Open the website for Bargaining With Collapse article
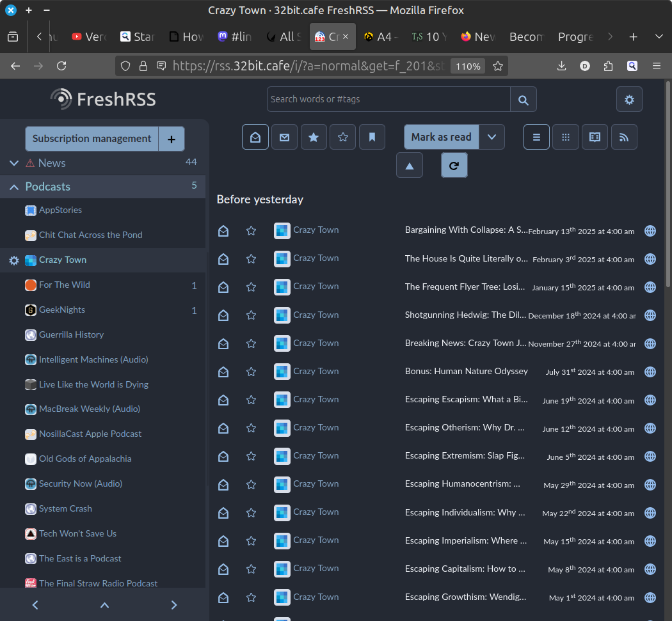672x621 pixels. point(650,231)
